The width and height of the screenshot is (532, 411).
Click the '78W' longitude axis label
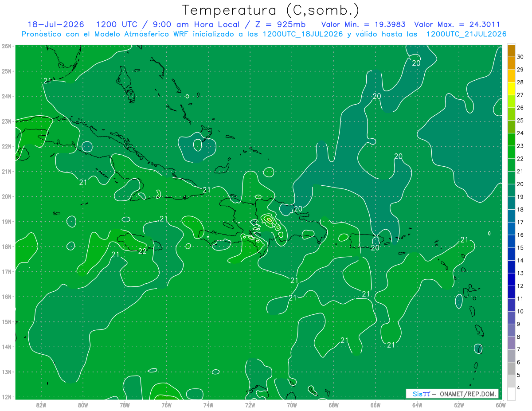[125, 405]
